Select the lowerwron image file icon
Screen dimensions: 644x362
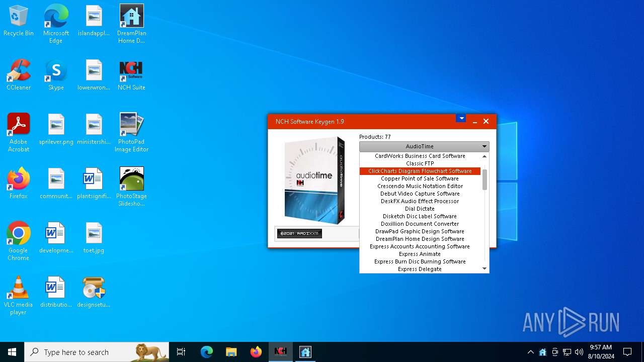pos(94,75)
